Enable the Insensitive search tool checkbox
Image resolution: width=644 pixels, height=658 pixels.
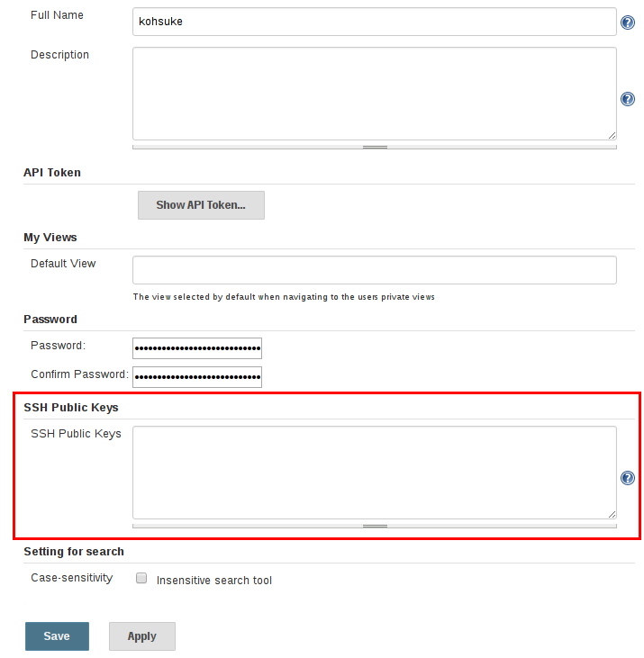click(x=141, y=579)
